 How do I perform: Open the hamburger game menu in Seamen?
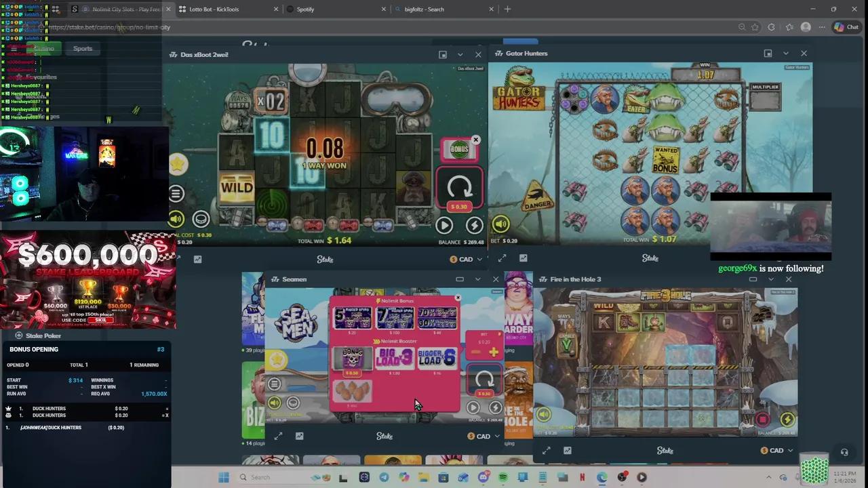point(273,384)
